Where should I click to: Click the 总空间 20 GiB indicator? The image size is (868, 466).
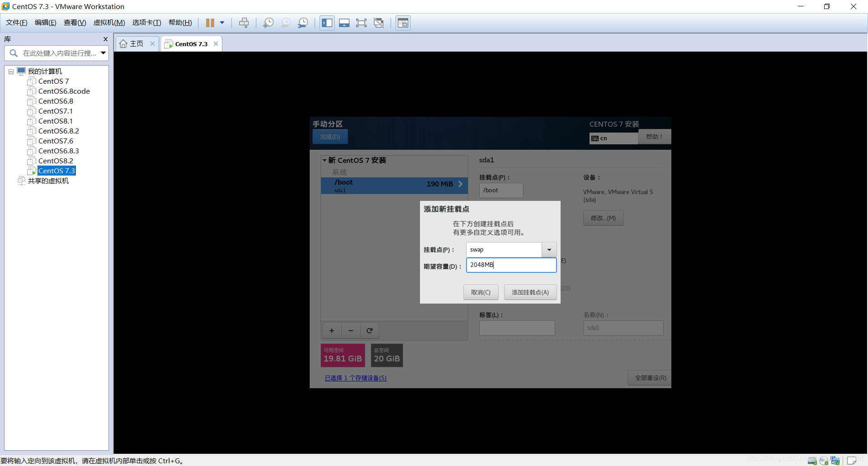coord(387,356)
